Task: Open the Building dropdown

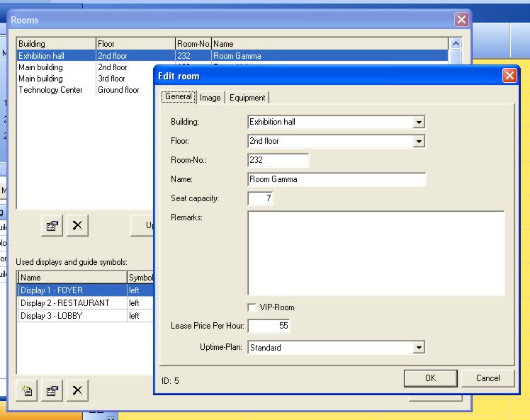Action: 419,122
